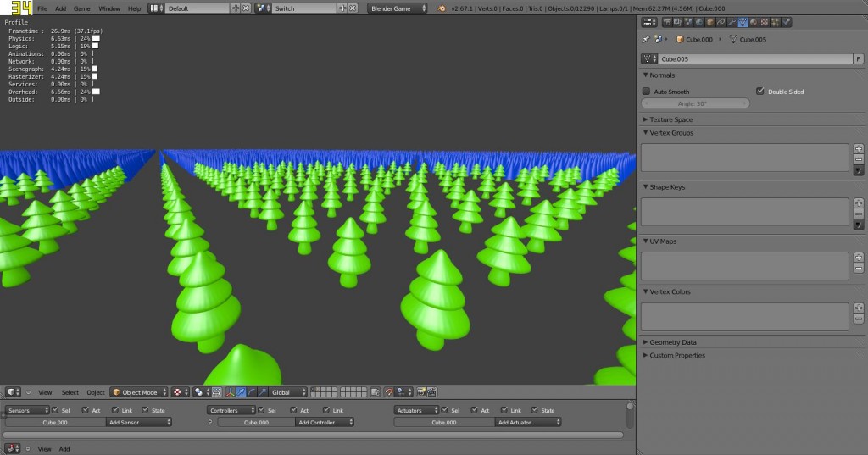Click the Properties editor type selector
Viewport: 868px width, 455px height.
pyautogui.click(x=648, y=22)
